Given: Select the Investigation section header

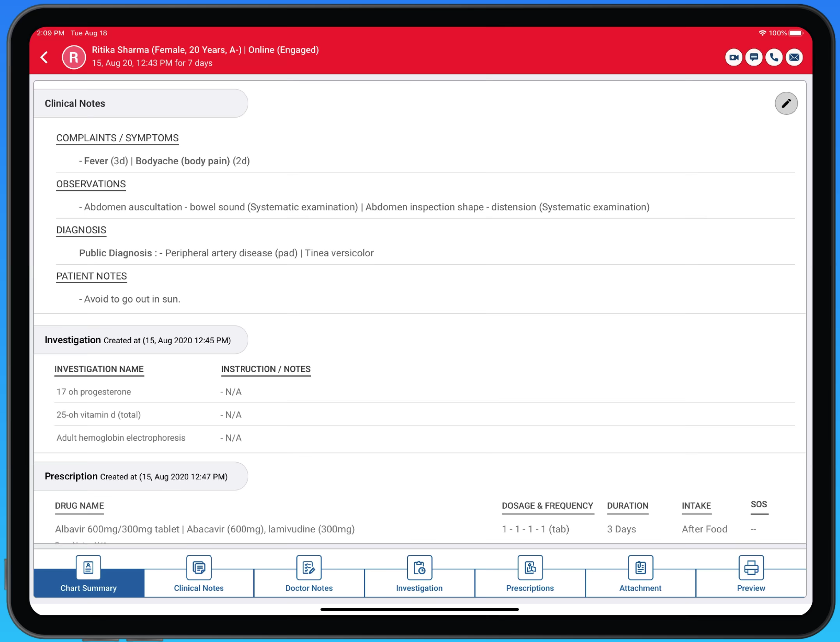Looking at the screenshot, I should (141, 340).
